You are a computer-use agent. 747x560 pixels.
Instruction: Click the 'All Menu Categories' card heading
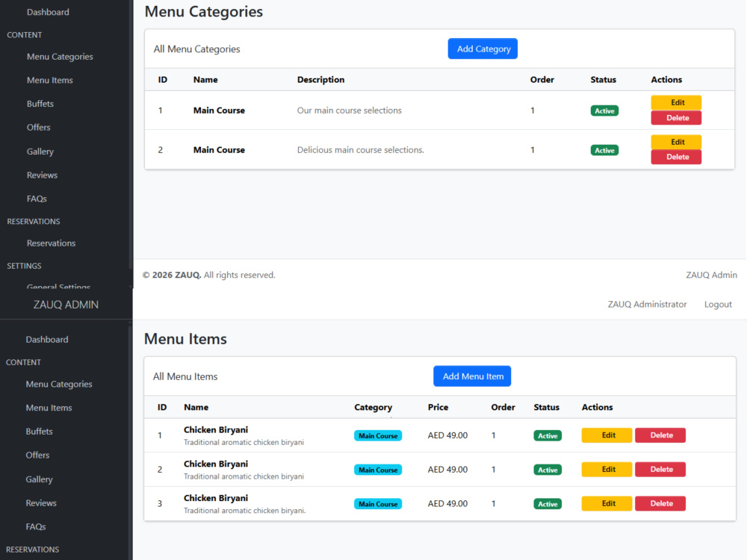pyautogui.click(x=196, y=49)
